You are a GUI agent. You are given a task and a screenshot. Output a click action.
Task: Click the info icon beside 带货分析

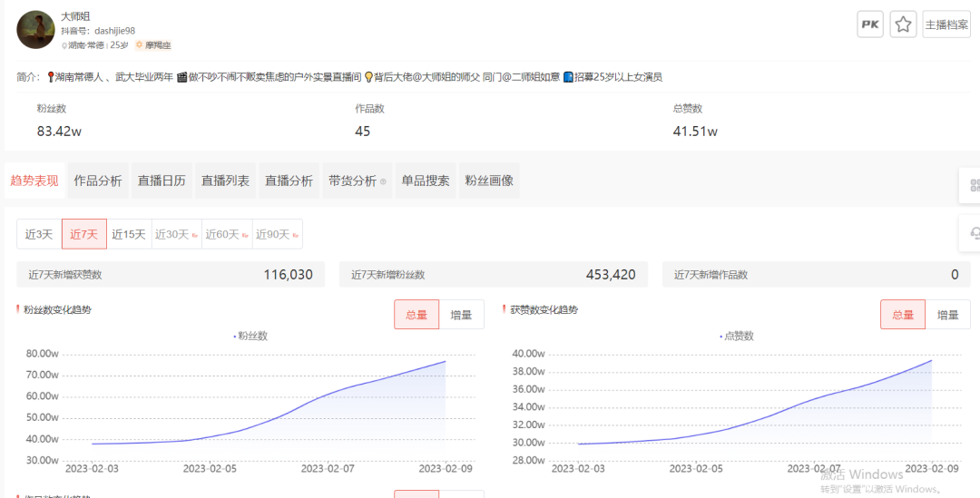(383, 181)
